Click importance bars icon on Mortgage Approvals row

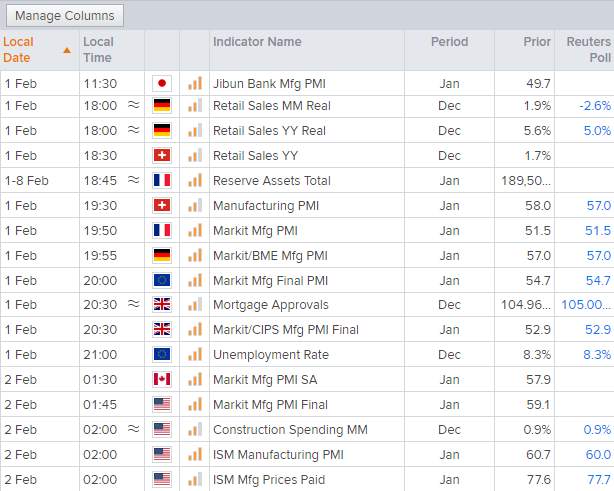[x=195, y=304]
